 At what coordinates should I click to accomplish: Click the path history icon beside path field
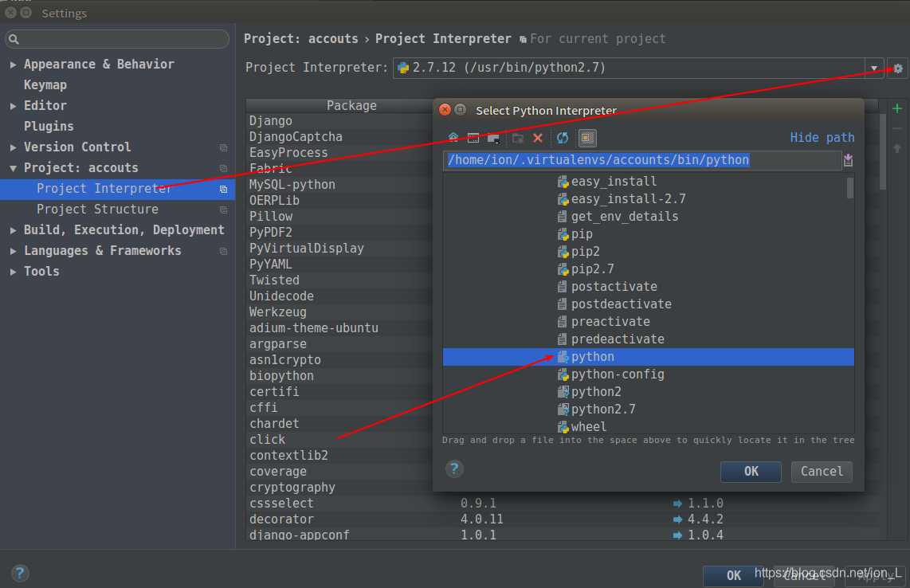point(848,159)
